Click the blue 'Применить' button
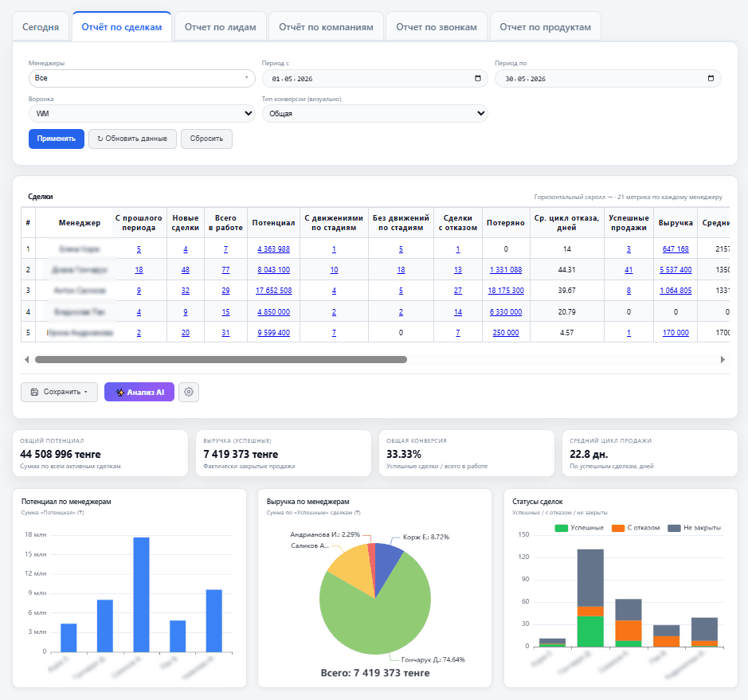Image resolution: width=748 pixels, height=700 pixels. pos(57,139)
